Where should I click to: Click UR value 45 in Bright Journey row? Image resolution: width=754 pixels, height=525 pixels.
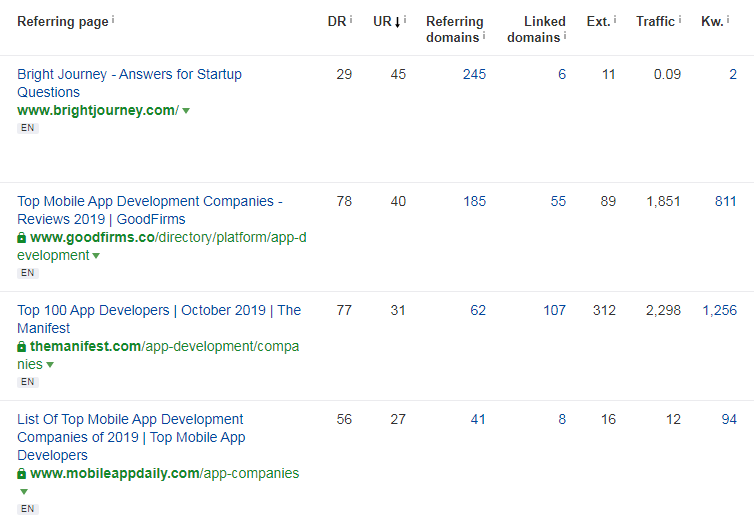click(x=398, y=75)
